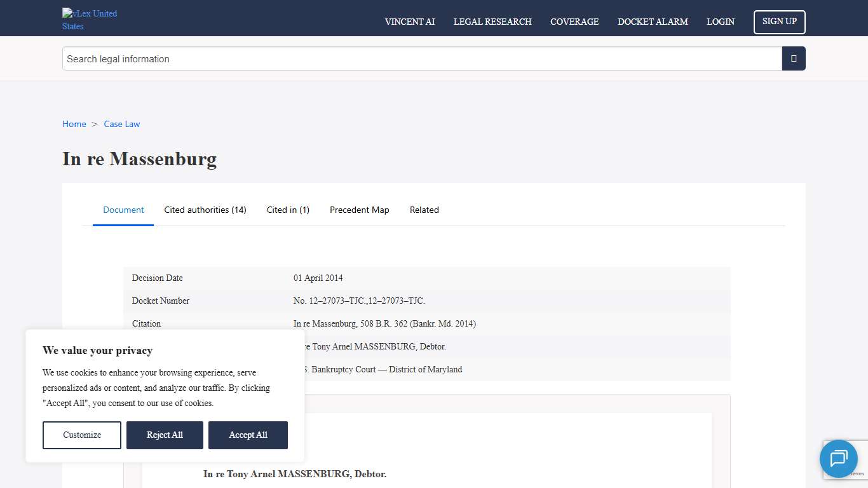Image resolution: width=868 pixels, height=488 pixels.
Task: Switch to the Cited authorities (14) tab
Action: [x=205, y=210]
